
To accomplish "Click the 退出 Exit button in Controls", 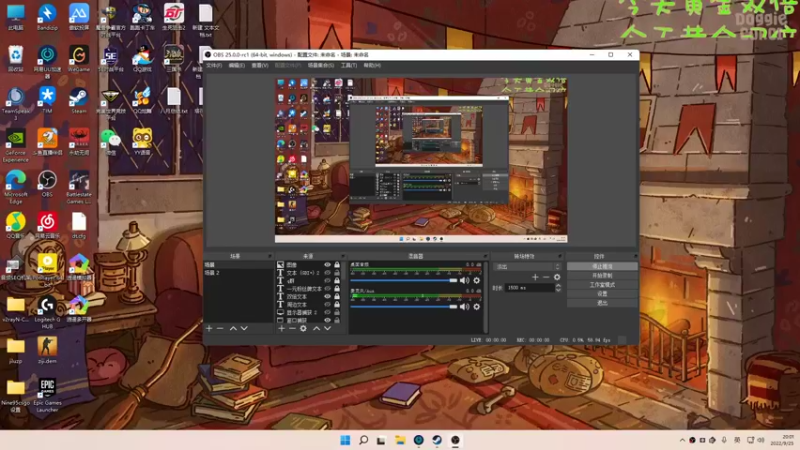I will click(x=602, y=303).
